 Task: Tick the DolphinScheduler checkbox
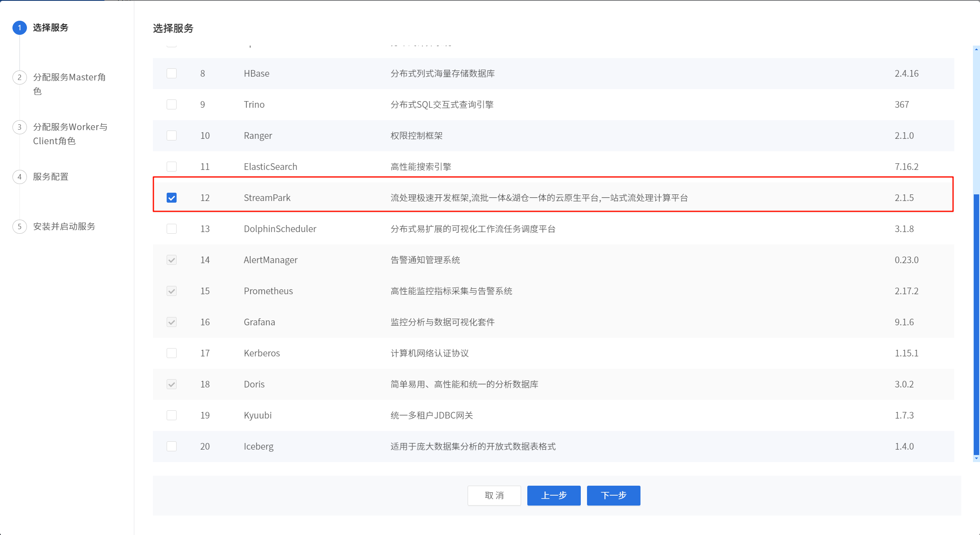[172, 229]
